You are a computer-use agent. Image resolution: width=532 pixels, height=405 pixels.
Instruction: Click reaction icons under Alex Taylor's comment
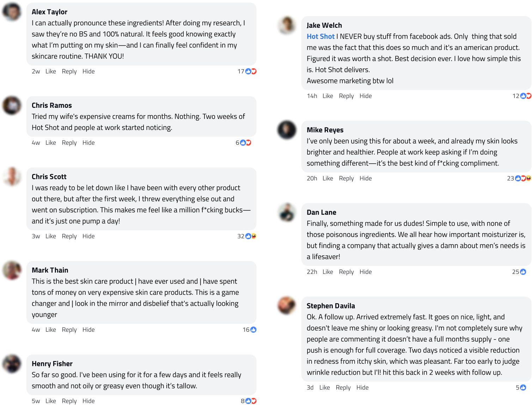(251, 71)
